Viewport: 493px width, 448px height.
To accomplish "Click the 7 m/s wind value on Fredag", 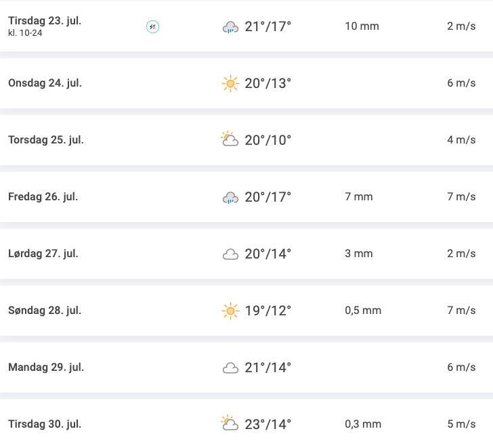I will 461,197.
